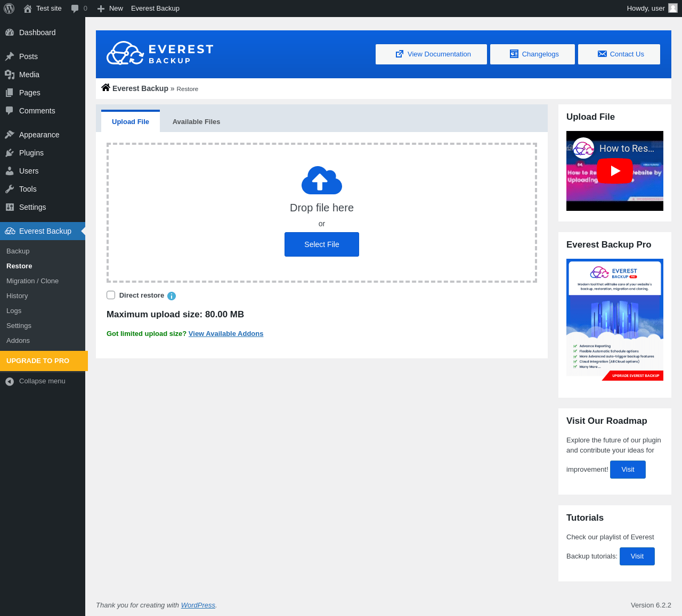This screenshot has width=682, height=616.
Task: Click the Select File button
Action: pyautogui.click(x=322, y=244)
